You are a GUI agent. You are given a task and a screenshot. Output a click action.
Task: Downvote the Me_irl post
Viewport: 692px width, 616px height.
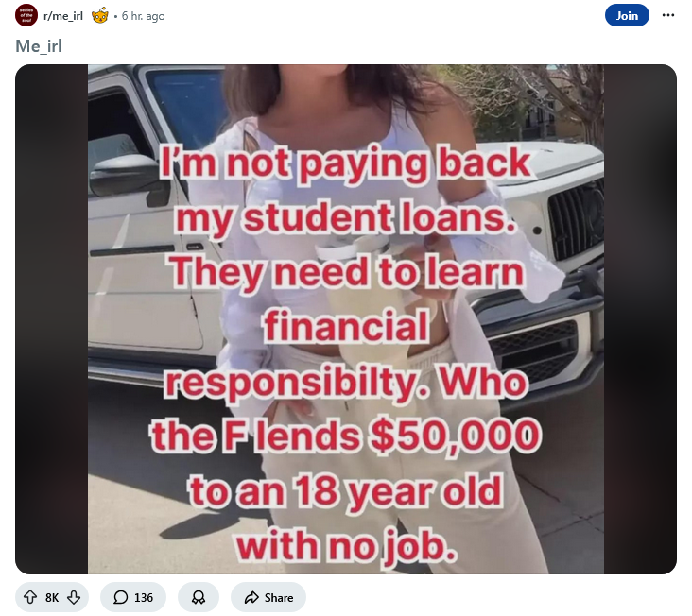coord(74,597)
